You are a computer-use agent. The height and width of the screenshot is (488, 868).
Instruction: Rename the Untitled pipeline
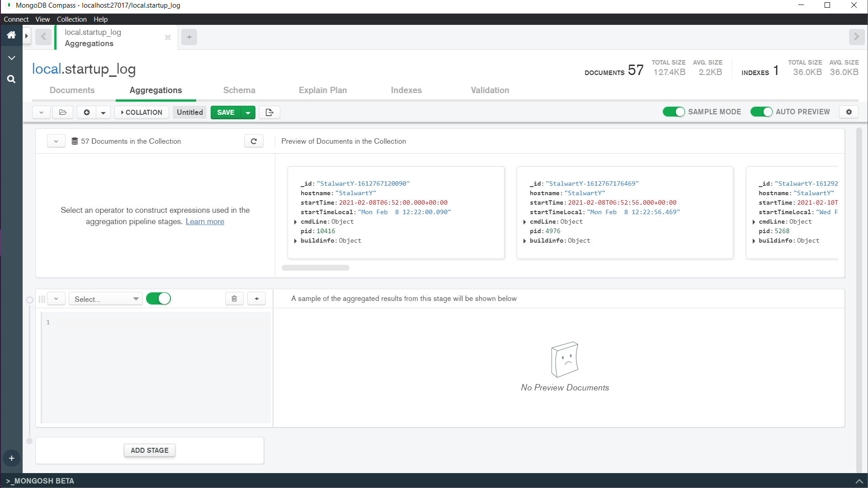pyautogui.click(x=190, y=112)
